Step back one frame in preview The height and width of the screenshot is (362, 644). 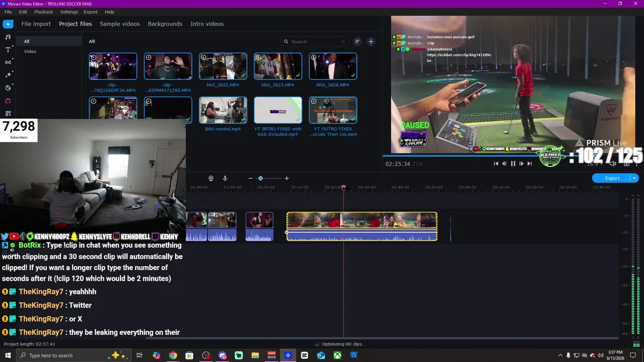[x=504, y=163]
